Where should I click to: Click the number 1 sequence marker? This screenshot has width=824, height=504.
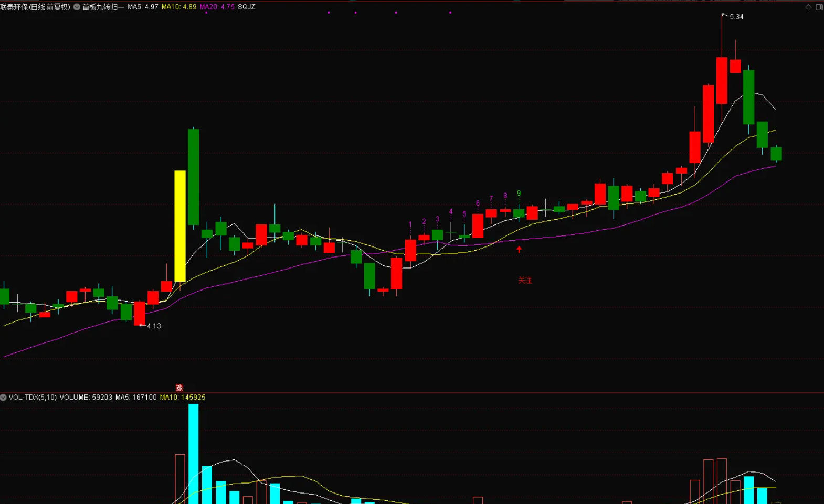[410, 224]
